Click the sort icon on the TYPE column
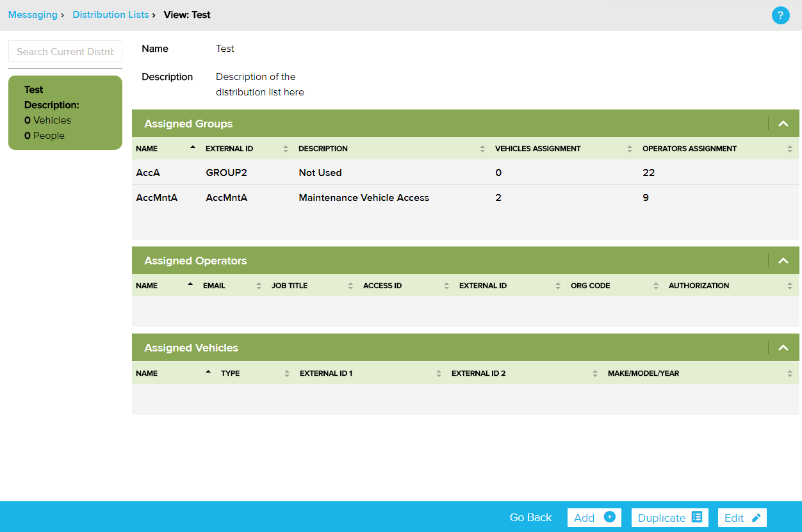 click(x=286, y=373)
